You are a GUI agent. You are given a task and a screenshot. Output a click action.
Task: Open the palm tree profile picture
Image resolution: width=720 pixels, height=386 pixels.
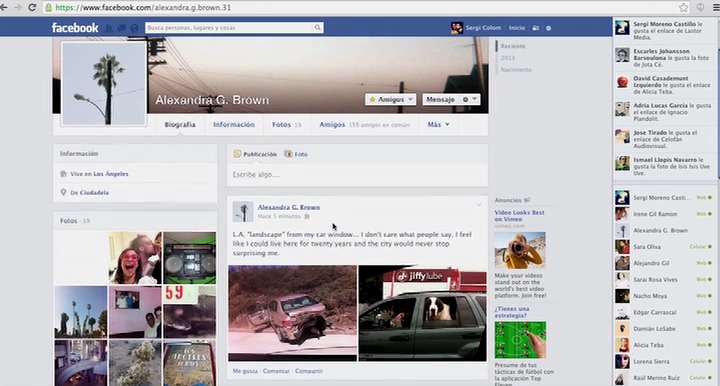pos(104,84)
